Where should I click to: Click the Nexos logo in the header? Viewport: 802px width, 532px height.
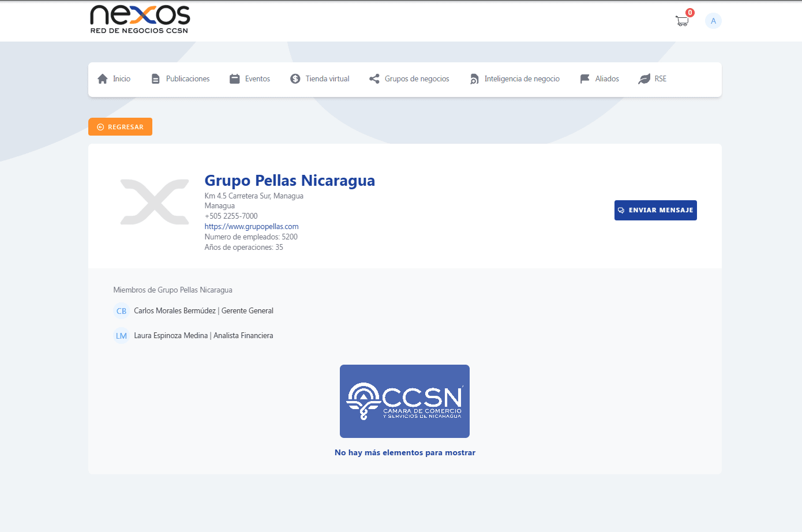pos(140,20)
